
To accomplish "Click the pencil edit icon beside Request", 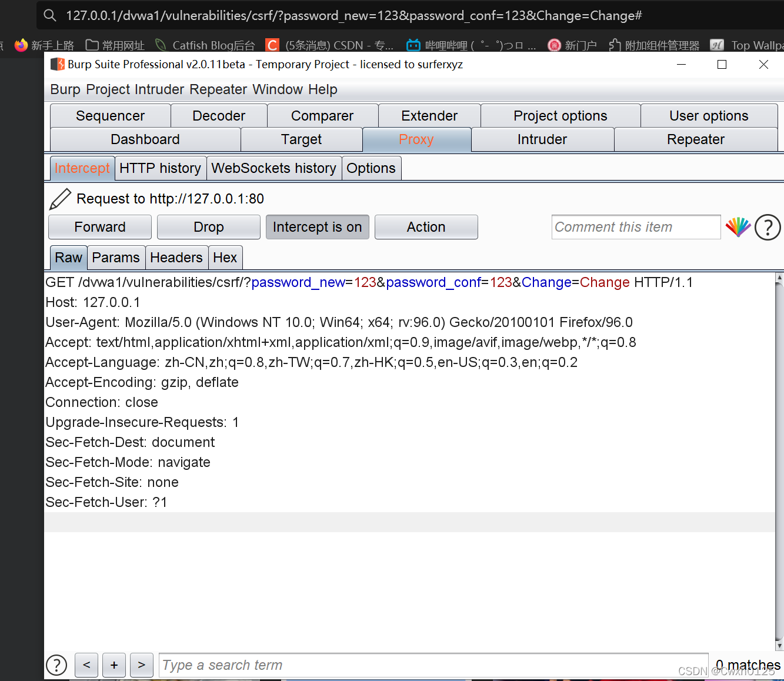I will 60,199.
